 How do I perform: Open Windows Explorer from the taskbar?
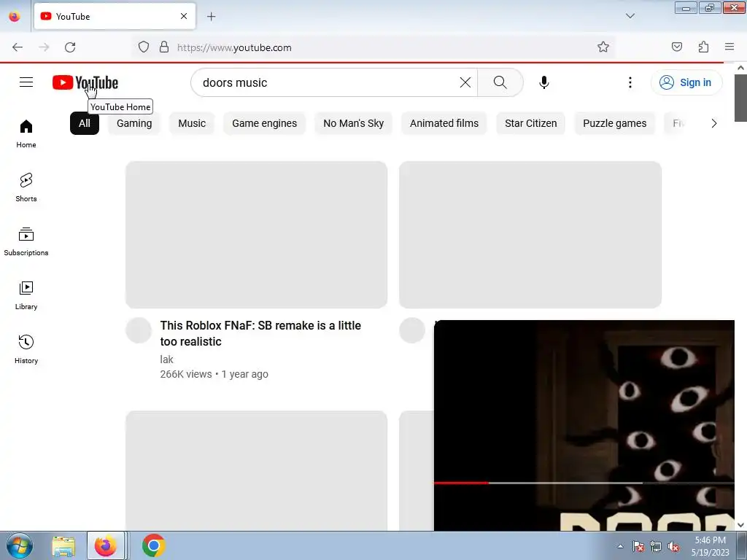pyautogui.click(x=63, y=546)
